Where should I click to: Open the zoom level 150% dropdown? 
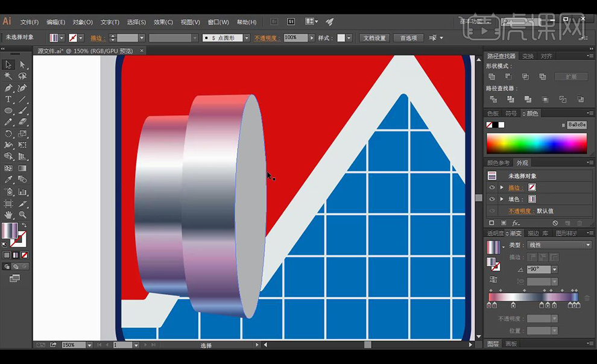tap(89, 345)
